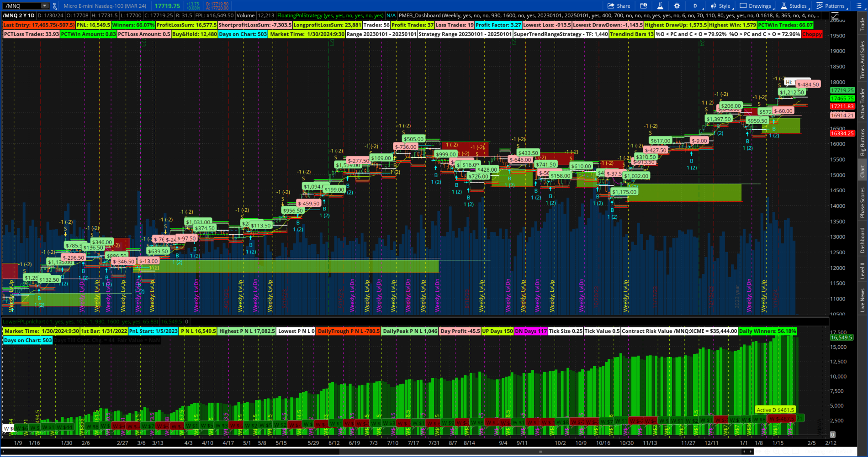Expand the Style dropdown menu
The height and width of the screenshot is (457, 868).
(x=721, y=6)
